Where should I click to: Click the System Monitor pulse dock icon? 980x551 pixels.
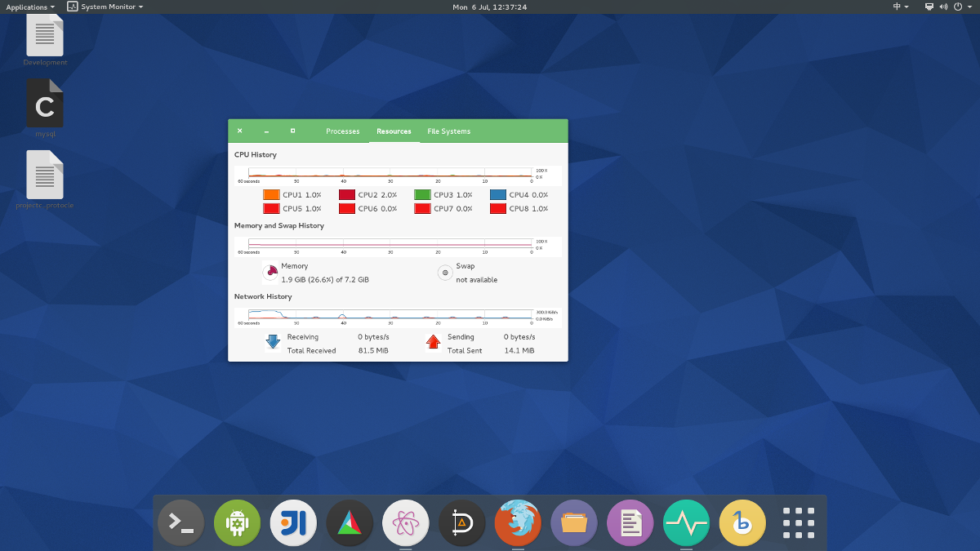tap(686, 522)
